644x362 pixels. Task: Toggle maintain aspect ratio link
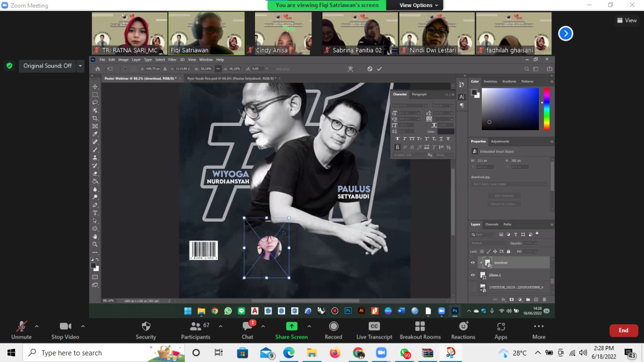(x=218, y=69)
